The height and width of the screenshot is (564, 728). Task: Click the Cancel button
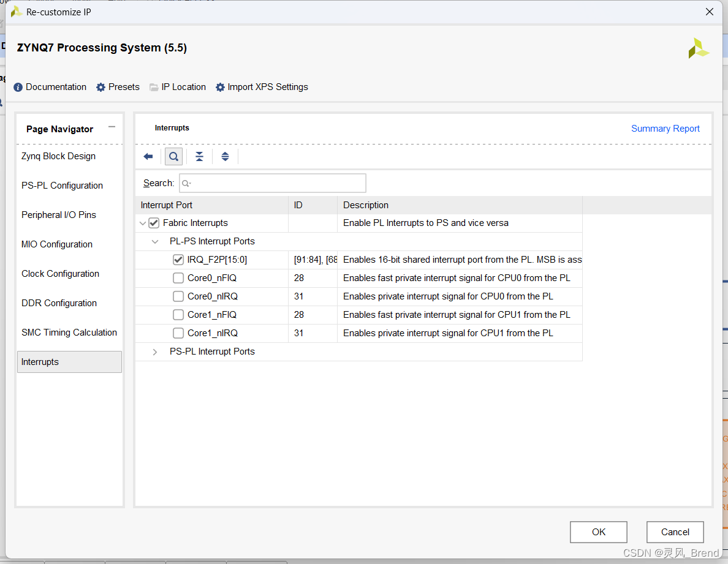pyautogui.click(x=675, y=532)
